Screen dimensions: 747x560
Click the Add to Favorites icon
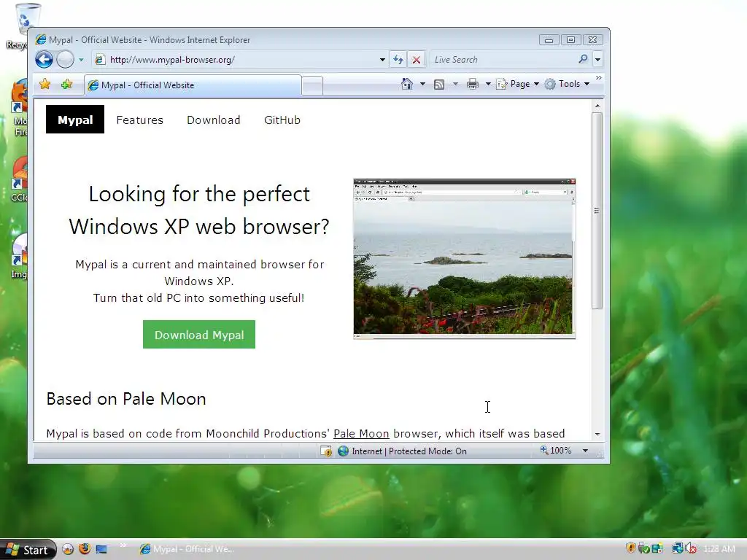tap(66, 85)
